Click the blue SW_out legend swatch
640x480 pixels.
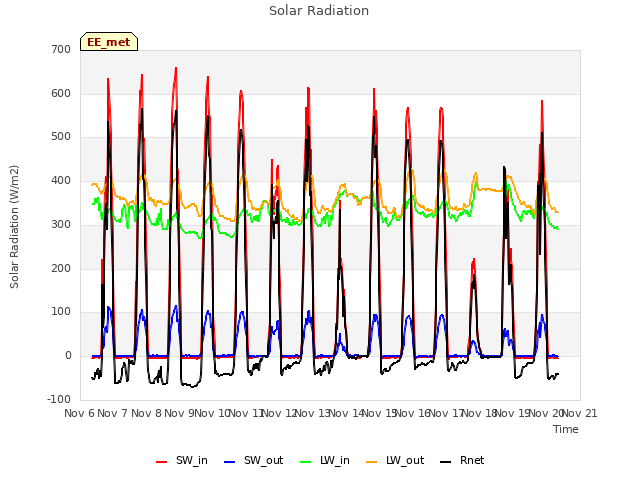tap(230, 462)
